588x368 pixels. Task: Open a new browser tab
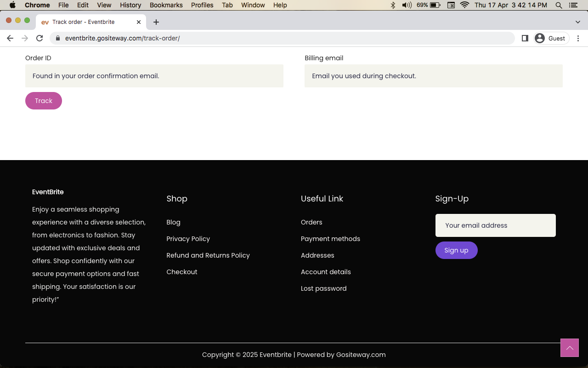[x=156, y=22]
